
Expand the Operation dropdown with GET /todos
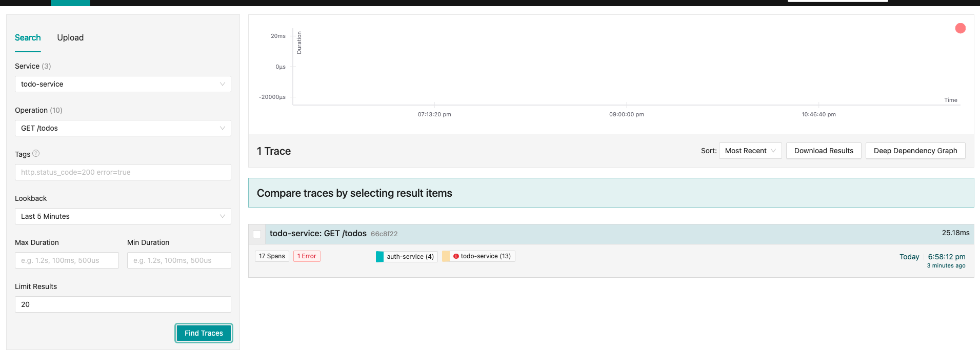click(123, 128)
